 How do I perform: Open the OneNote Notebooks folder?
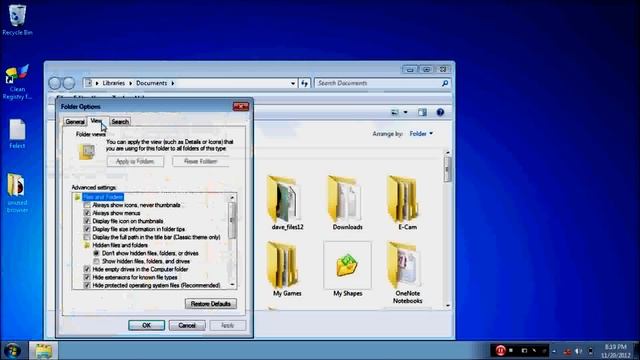tap(407, 273)
